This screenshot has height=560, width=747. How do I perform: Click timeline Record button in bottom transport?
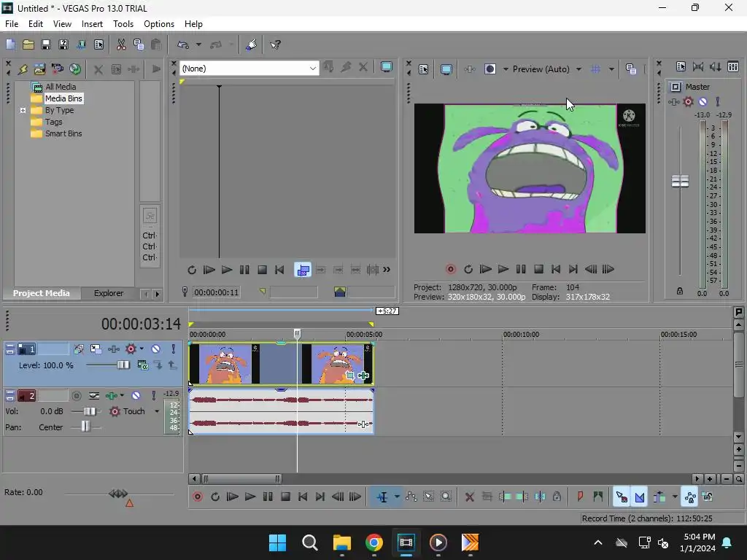(198, 497)
